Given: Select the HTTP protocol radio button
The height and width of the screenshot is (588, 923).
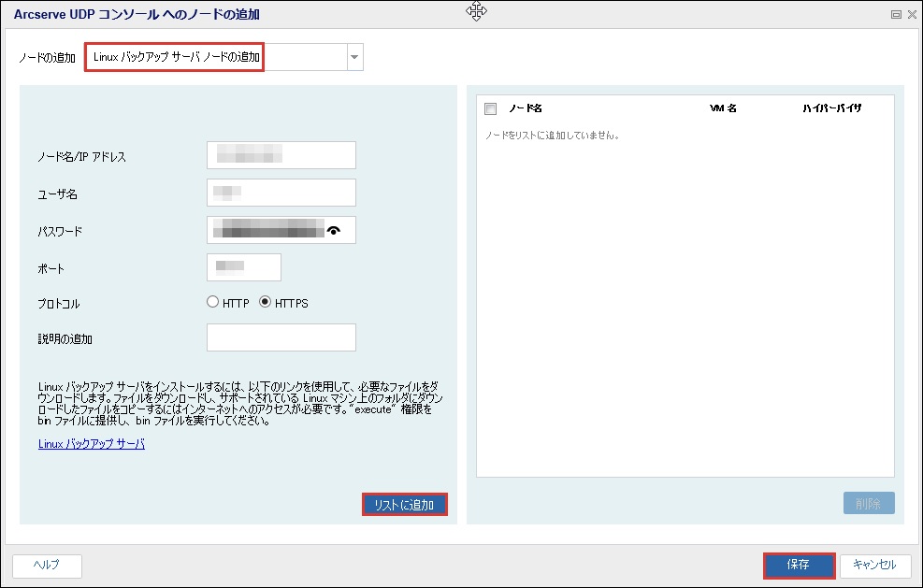Looking at the screenshot, I should pyautogui.click(x=213, y=303).
